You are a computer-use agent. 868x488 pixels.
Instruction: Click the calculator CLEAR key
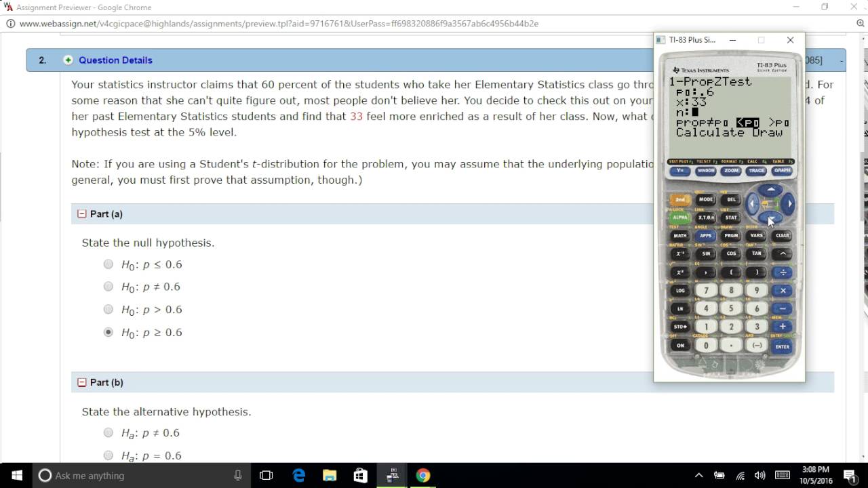click(783, 235)
